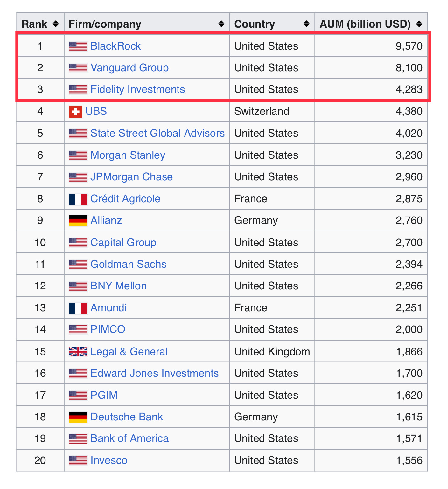The image size is (448, 489).
Task: Select the AUM value 9,570
Action: point(409,46)
